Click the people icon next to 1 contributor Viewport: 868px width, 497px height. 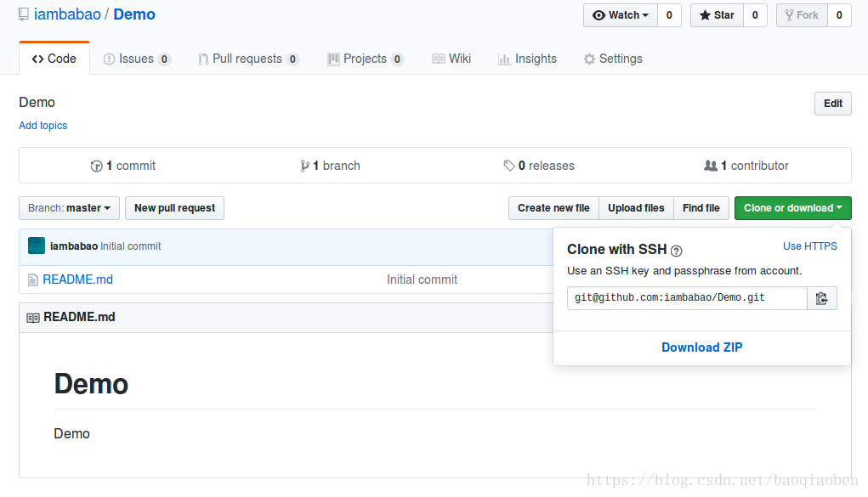pos(710,166)
